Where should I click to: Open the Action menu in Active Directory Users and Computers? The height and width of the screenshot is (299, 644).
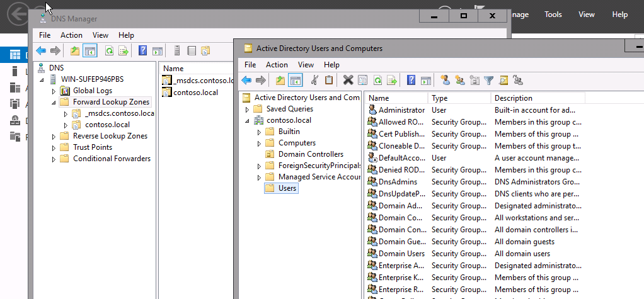pyautogui.click(x=277, y=65)
